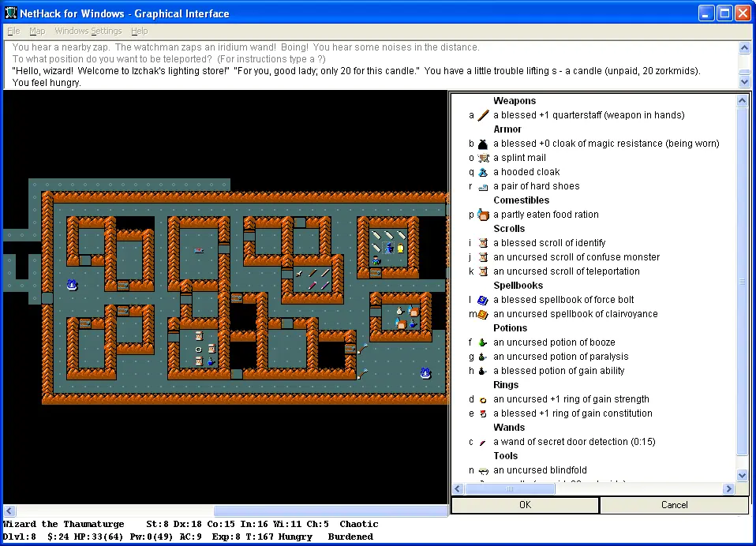This screenshot has width=756, height=546.
Task: Select the partly eaten food ration icon
Action: click(483, 215)
